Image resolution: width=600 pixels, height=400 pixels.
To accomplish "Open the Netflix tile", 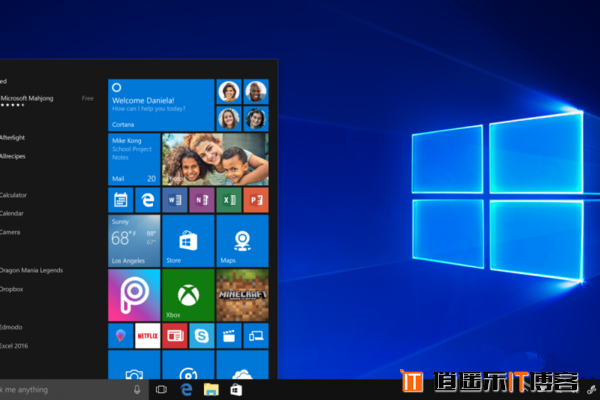I will coord(148,336).
